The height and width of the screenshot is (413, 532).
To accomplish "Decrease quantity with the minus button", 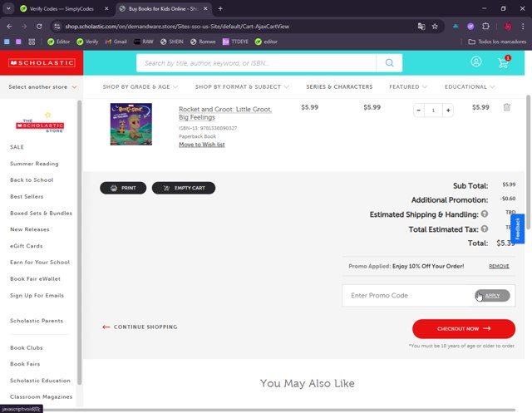I will (x=419, y=111).
